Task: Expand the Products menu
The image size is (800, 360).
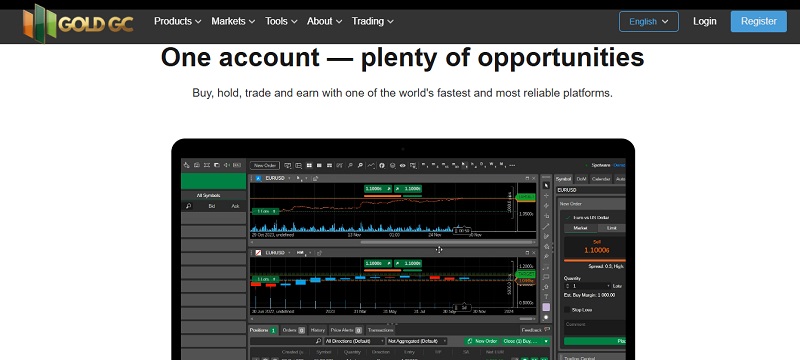Action: click(178, 21)
